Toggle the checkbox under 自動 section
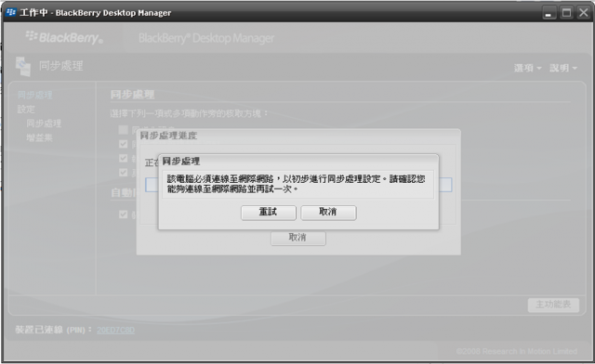 (x=123, y=214)
